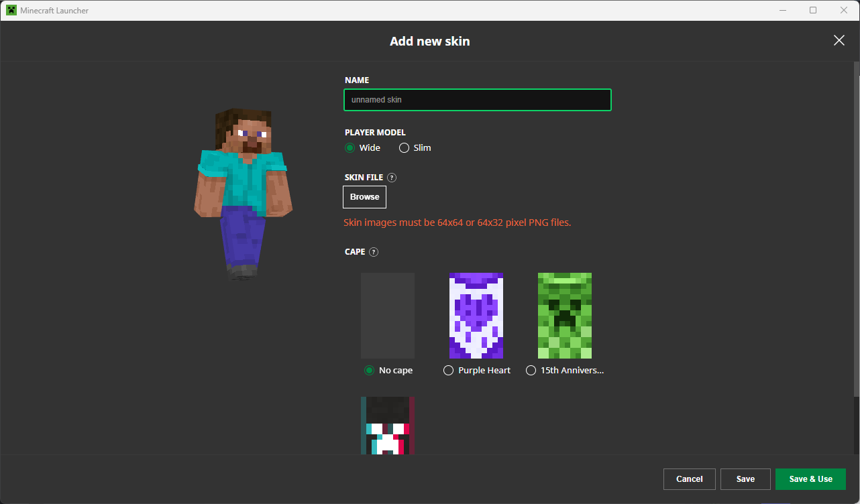
Task: Click the PLAYER MODEL label
Action: [x=375, y=133]
